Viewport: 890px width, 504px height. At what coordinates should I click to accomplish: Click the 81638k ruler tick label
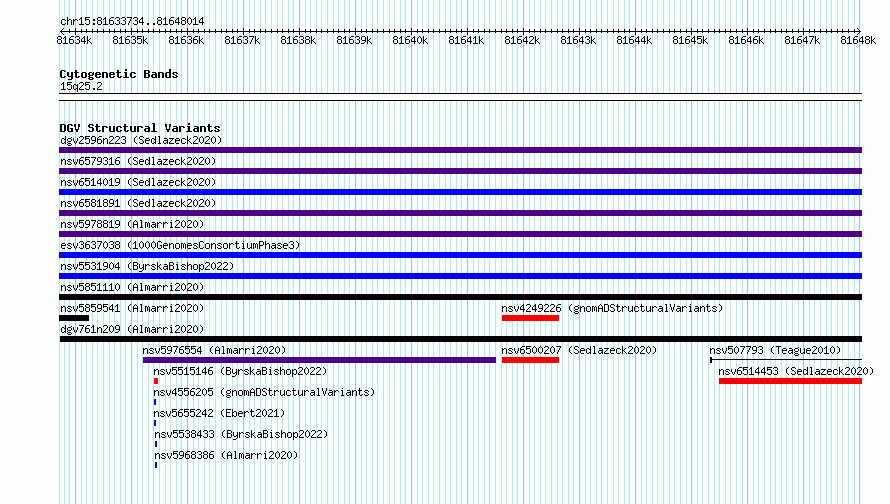298,40
